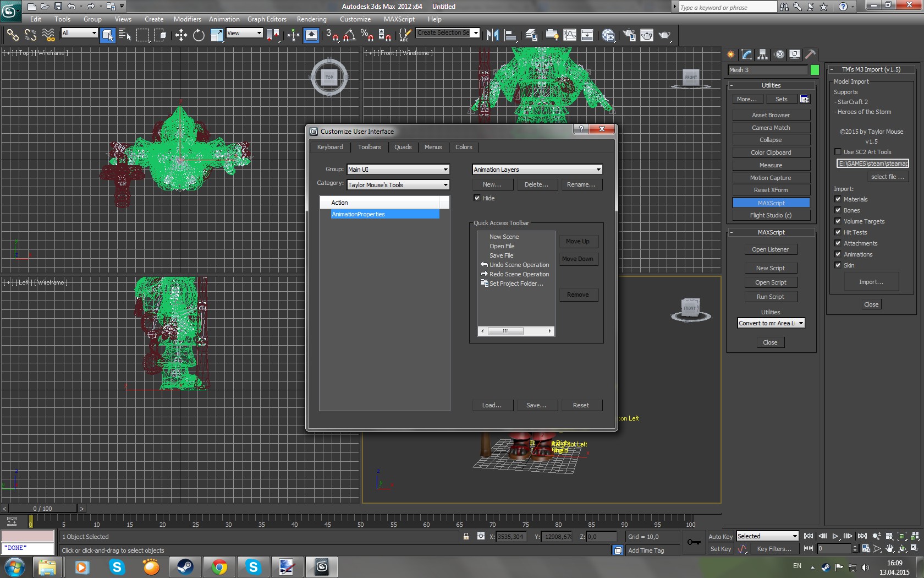Image resolution: width=924 pixels, height=578 pixels.
Task: Switch to the Quads tab
Action: coord(403,147)
